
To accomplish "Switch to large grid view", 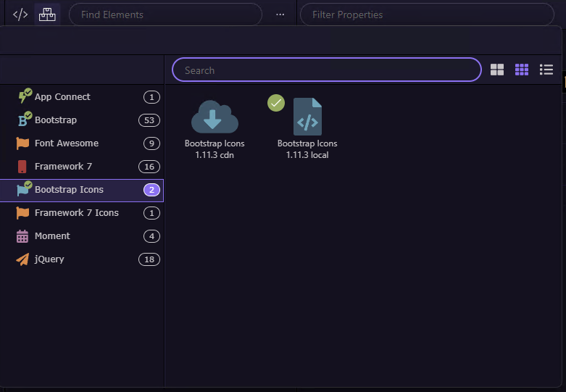I will pyautogui.click(x=497, y=70).
